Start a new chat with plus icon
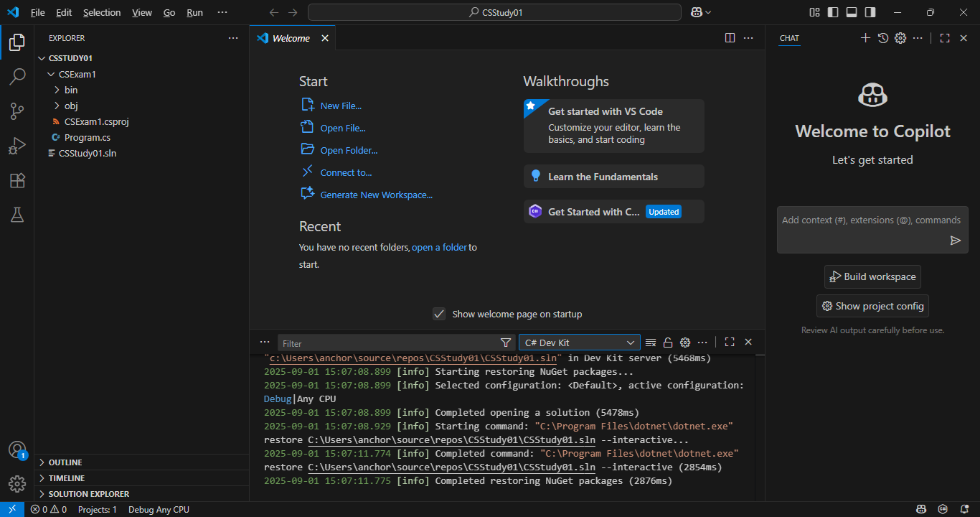The height and width of the screenshot is (517, 980). pyautogui.click(x=865, y=38)
